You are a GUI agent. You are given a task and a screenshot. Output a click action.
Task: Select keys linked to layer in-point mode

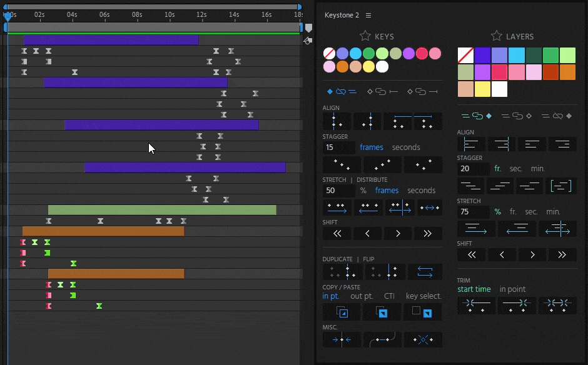[382, 92]
